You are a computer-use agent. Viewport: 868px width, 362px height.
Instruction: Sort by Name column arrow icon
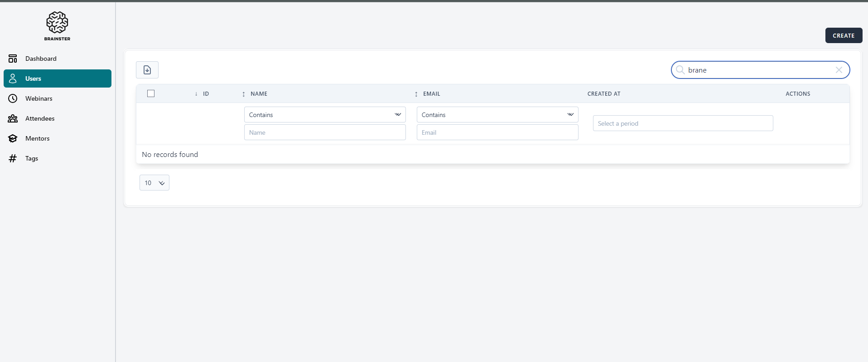tap(244, 94)
